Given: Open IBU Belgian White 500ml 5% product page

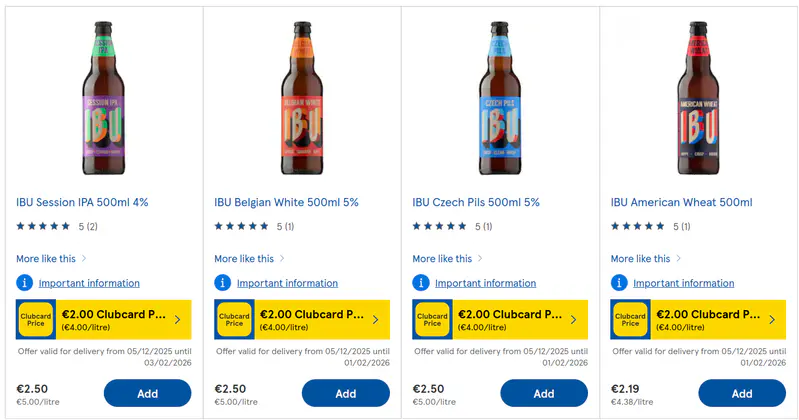Looking at the screenshot, I should (x=286, y=202).
